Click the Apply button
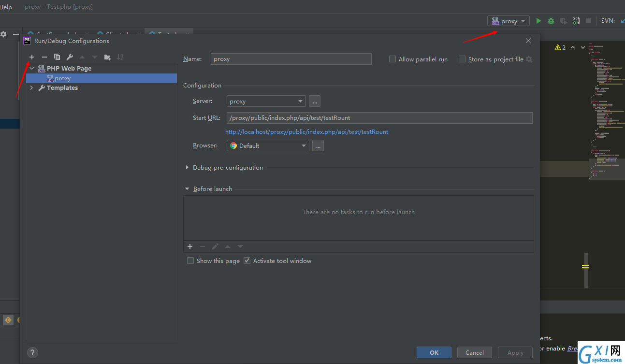 pyautogui.click(x=515, y=352)
